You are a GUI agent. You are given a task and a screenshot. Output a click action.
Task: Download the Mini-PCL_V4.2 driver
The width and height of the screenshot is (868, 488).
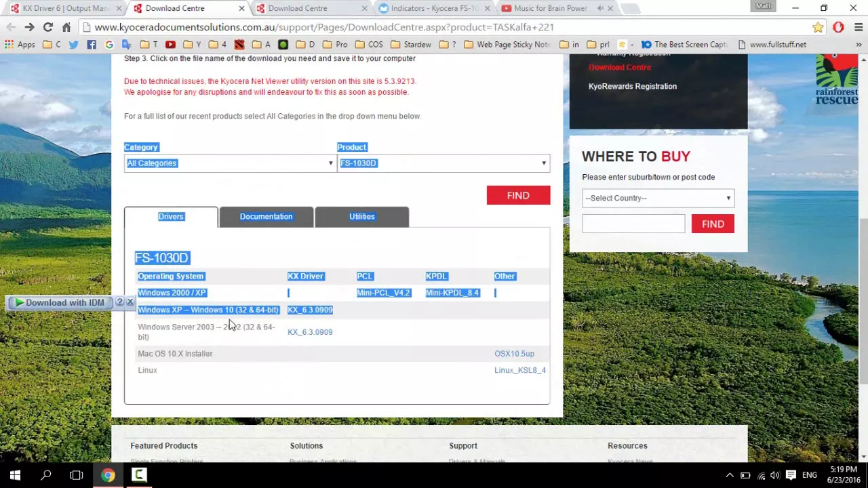point(383,293)
